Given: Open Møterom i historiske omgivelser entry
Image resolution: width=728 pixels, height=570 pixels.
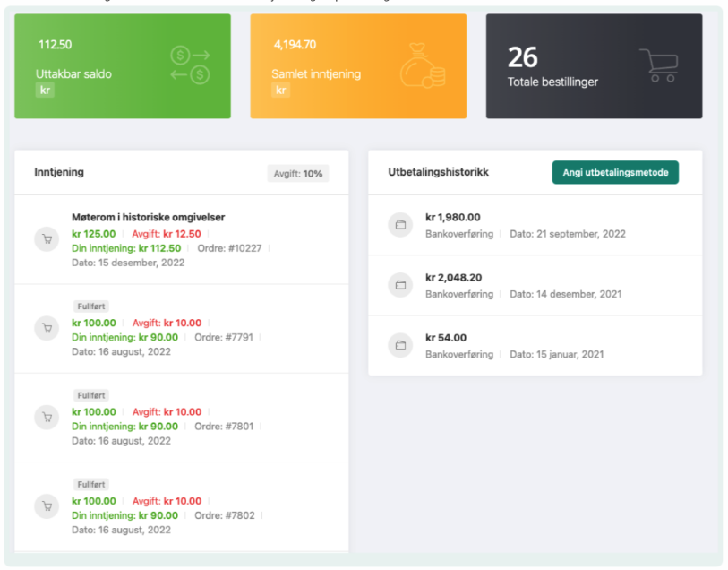Looking at the screenshot, I should (x=148, y=218).
